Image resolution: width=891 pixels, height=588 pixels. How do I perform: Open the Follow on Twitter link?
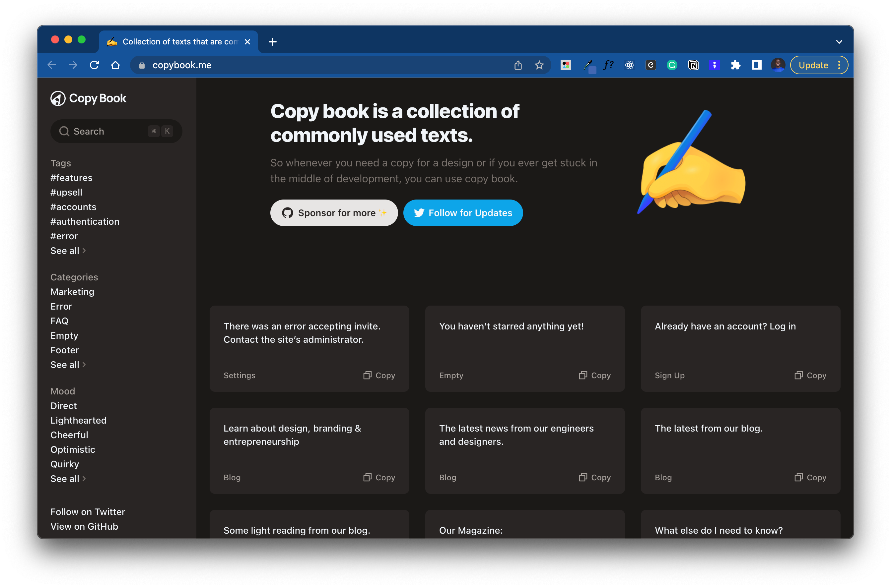click(88, 511)
